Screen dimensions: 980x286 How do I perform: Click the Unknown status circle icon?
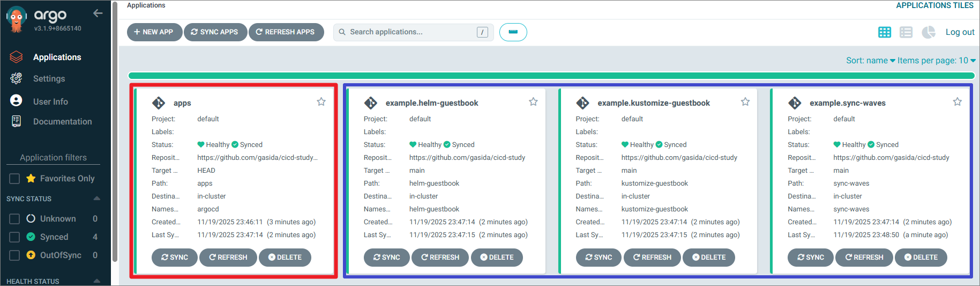coord(31,218)
